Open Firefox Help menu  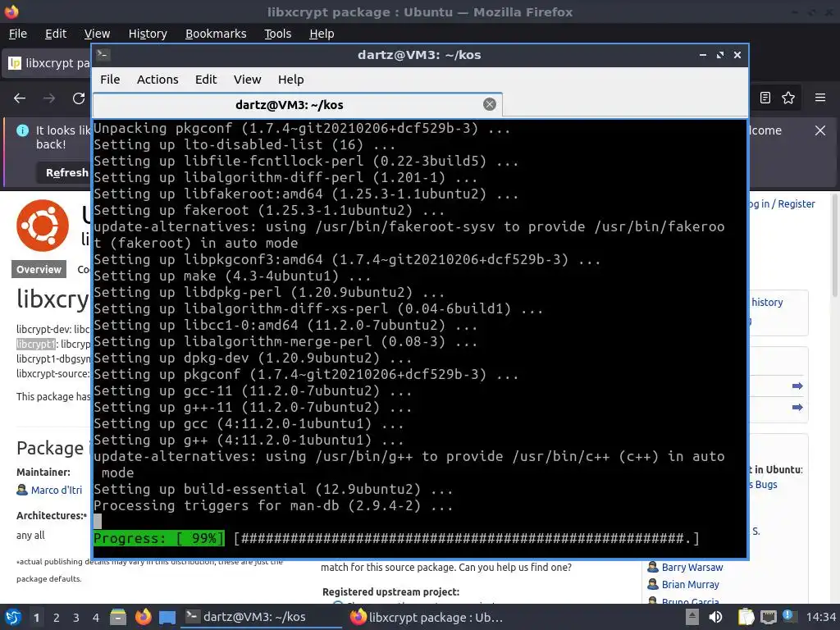coord(322,34)
